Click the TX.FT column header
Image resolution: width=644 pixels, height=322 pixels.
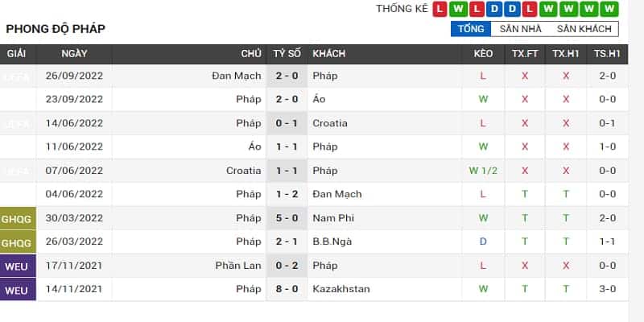[525, 54]
